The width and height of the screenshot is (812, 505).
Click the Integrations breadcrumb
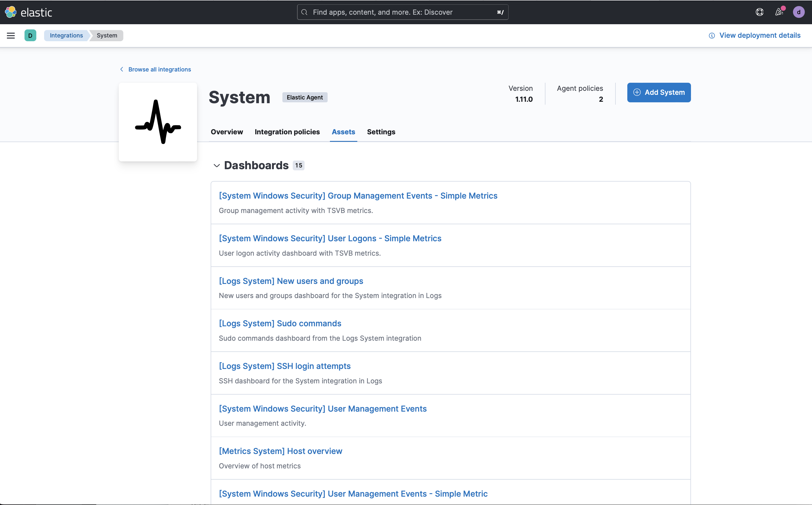point(66,35)
